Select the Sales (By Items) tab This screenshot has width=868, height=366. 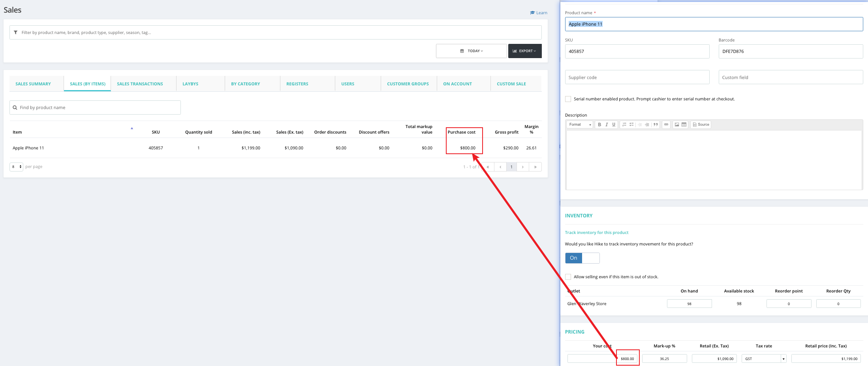(x=88, y=84)
